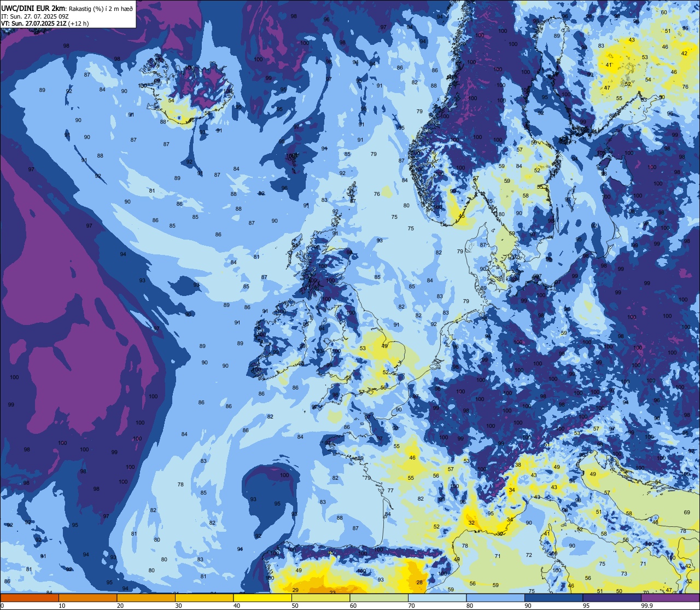This screenshot has height=610, width=700.
Task: Click the legend scale label '50'
Action: (x=295, y=606)
